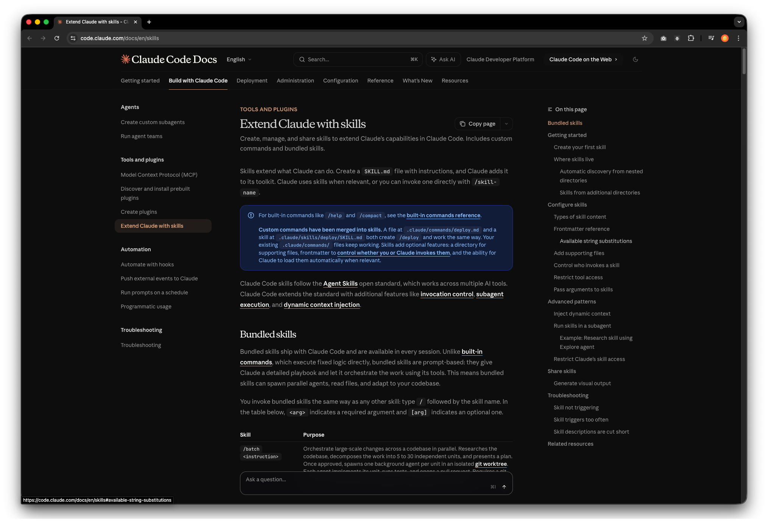Open Automate with hooks page

(147, 264)
